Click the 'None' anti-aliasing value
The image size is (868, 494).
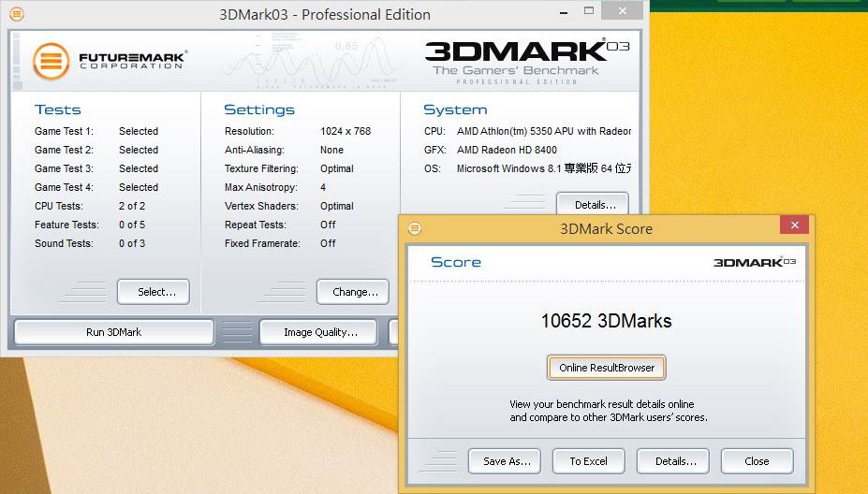pos(331,150)
